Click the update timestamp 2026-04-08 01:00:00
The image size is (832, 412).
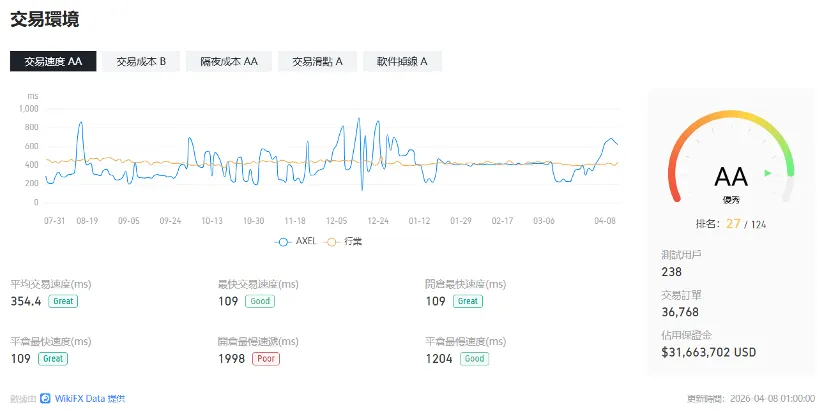pyautogui.click(x=773, y=398)
